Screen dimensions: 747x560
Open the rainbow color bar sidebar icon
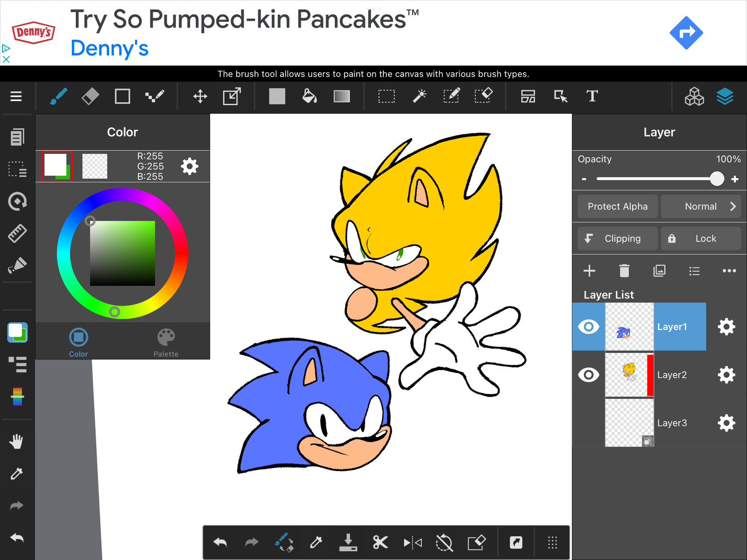17,397
